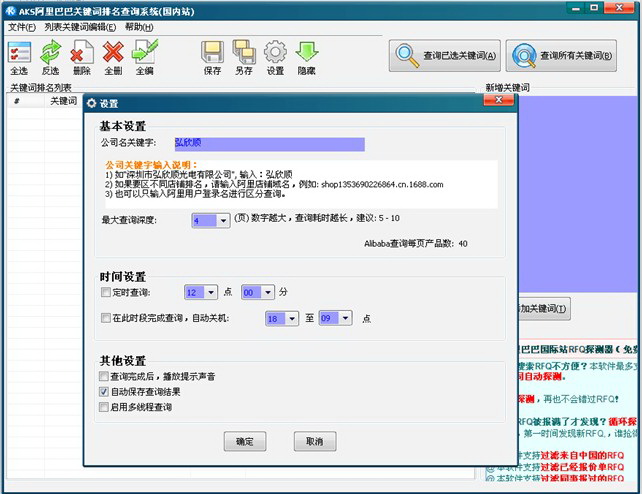Screen dimensions: 642x494
Task: Click the AKS app icon in the title bar
Action: pyautogui.click(x=11, y=11)
